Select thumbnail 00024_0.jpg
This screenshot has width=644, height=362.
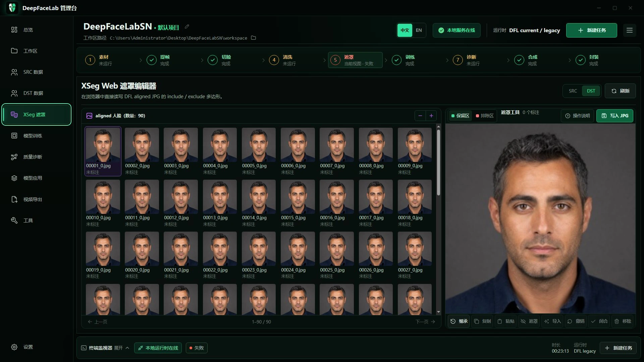(298, 255)
